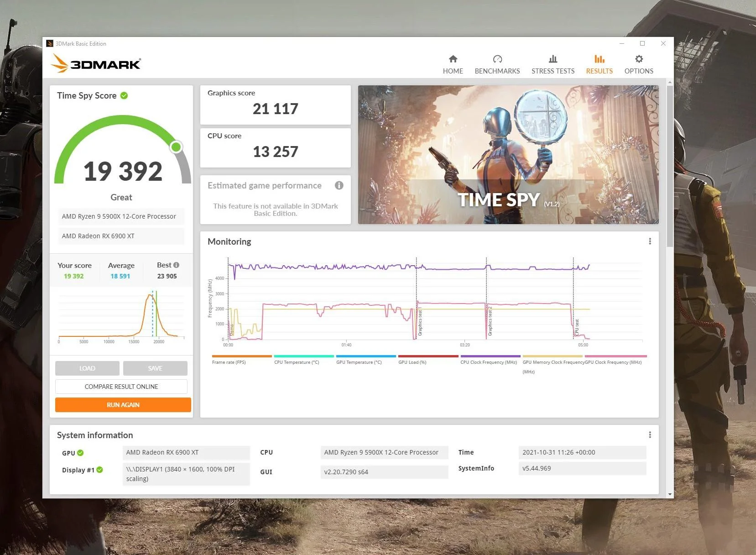This screenshot has width=756, height=555.
Task: Switch to the Results tab
Action: [599, 64]
